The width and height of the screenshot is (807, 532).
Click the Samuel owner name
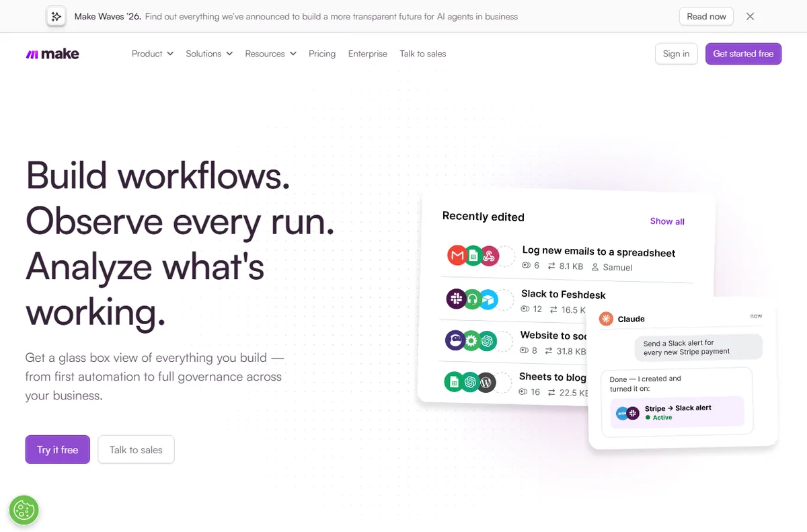[x=617, y=268]
